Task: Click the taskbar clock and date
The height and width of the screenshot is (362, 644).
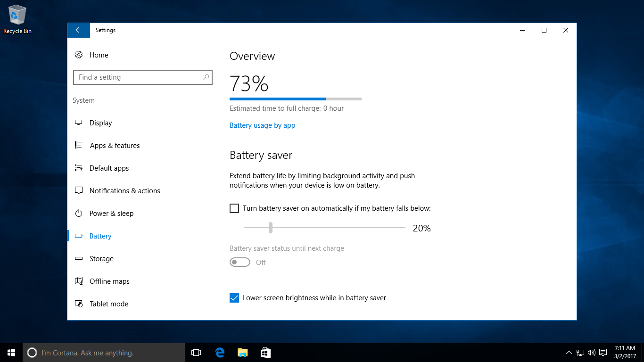Action: (x=625, y=353)
